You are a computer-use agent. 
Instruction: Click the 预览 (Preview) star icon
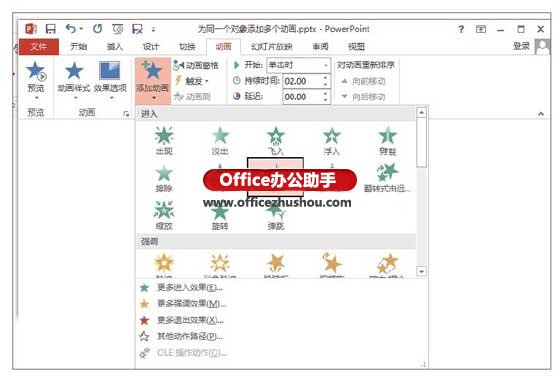36,71
